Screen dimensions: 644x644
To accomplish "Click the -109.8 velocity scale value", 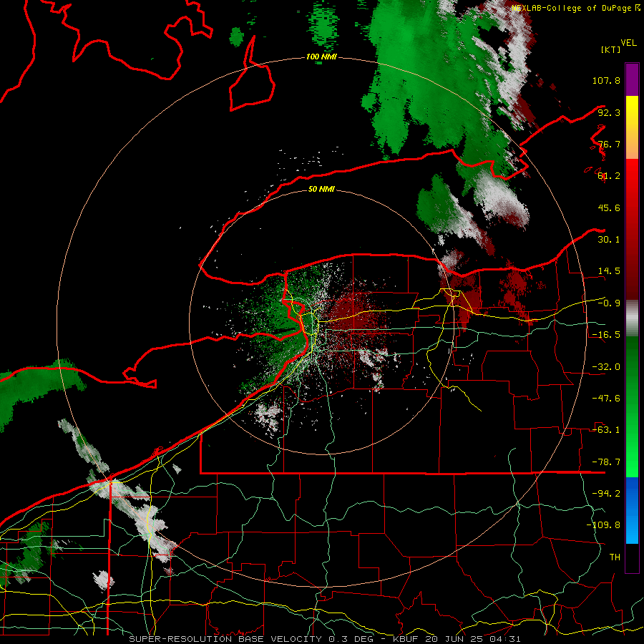I will 603,525.
